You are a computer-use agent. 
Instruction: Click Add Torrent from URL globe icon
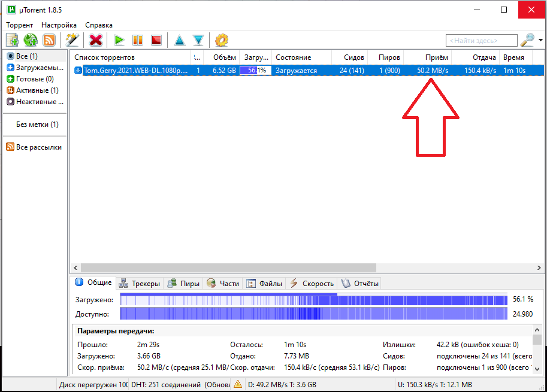coord(31,40)
